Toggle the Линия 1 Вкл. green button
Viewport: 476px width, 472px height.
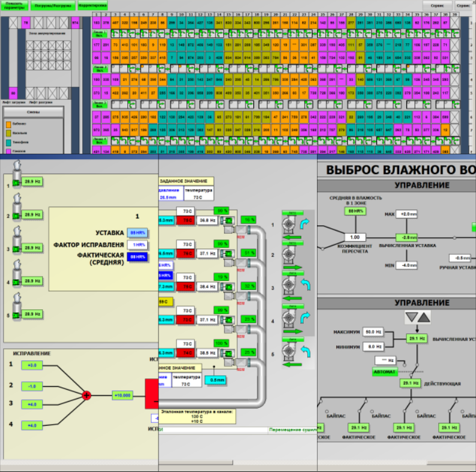[100, 34]
